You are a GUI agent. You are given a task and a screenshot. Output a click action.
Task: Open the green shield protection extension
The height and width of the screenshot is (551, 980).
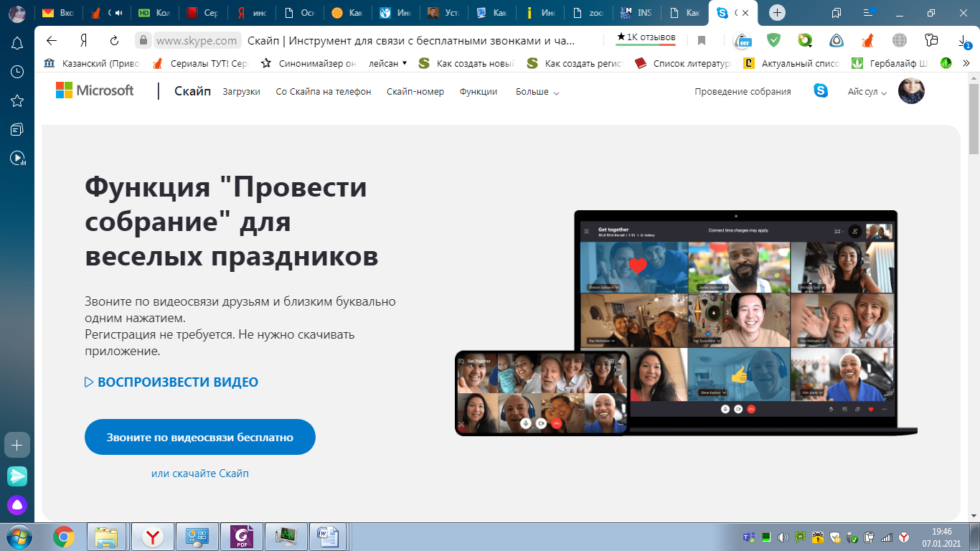[x=773, y=40]
